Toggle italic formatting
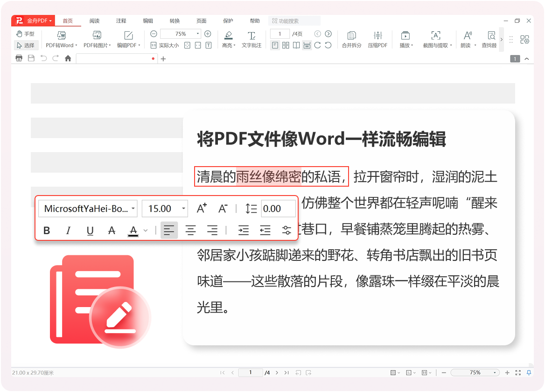Screen dimensions: 545x392 68,231
